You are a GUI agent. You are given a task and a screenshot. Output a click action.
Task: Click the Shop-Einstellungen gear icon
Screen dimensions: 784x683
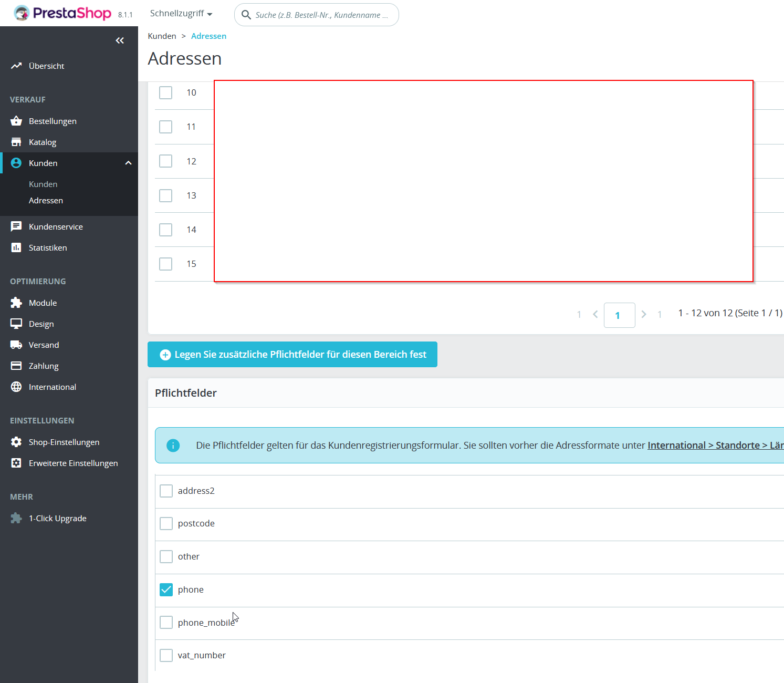click(16, 442)
